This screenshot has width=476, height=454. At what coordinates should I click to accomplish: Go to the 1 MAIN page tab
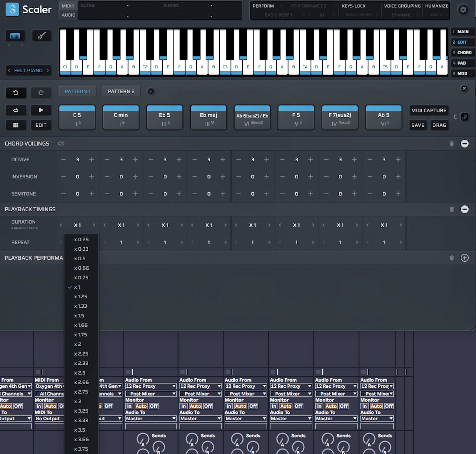pos(462,32)
